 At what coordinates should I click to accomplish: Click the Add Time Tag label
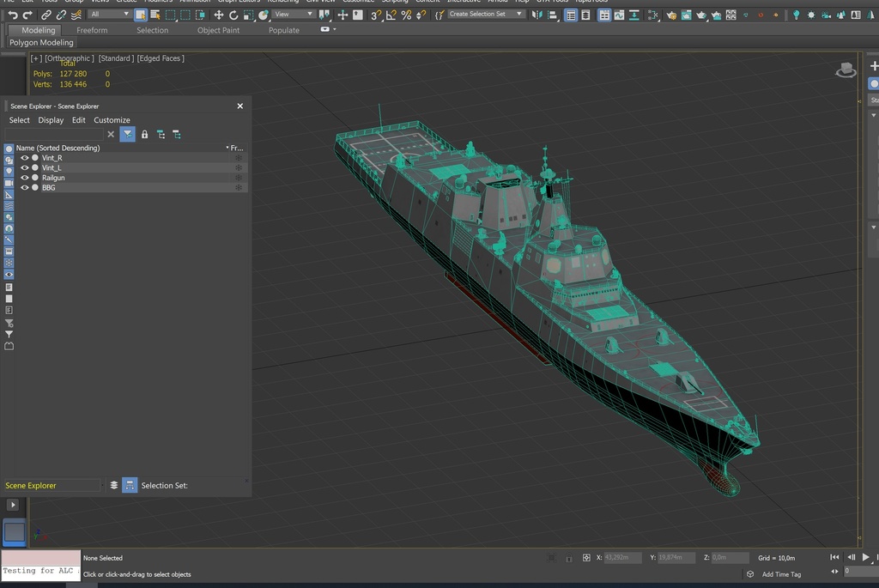coord(781,574)
